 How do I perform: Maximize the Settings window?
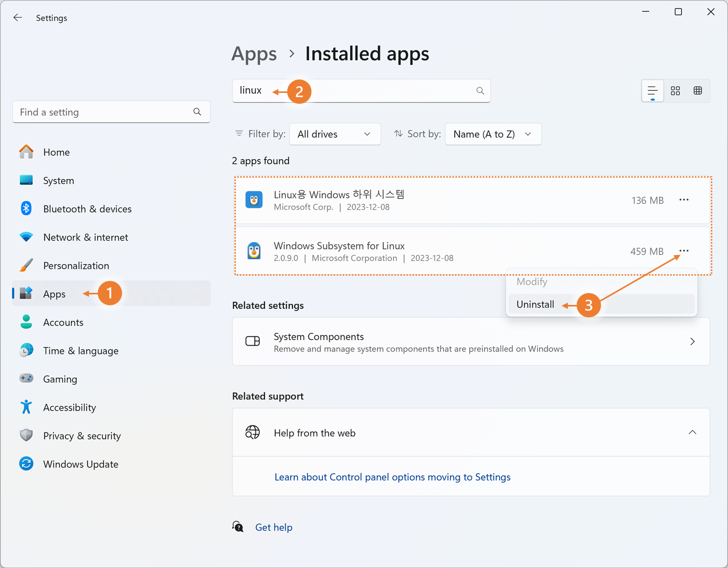click(x=678, y=12)
